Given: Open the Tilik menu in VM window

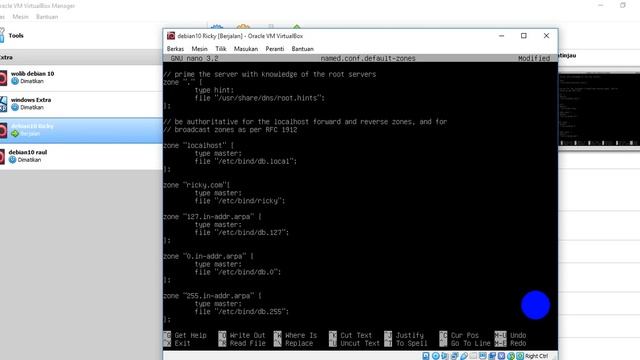Looking at the screenshot, I should (x=221, y=49).
